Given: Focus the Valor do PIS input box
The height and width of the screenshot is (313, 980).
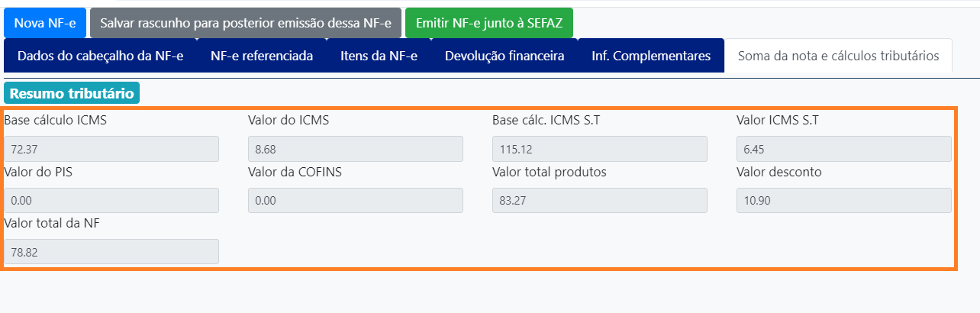Looking at the screenshot, I should [x=111, y=200].
